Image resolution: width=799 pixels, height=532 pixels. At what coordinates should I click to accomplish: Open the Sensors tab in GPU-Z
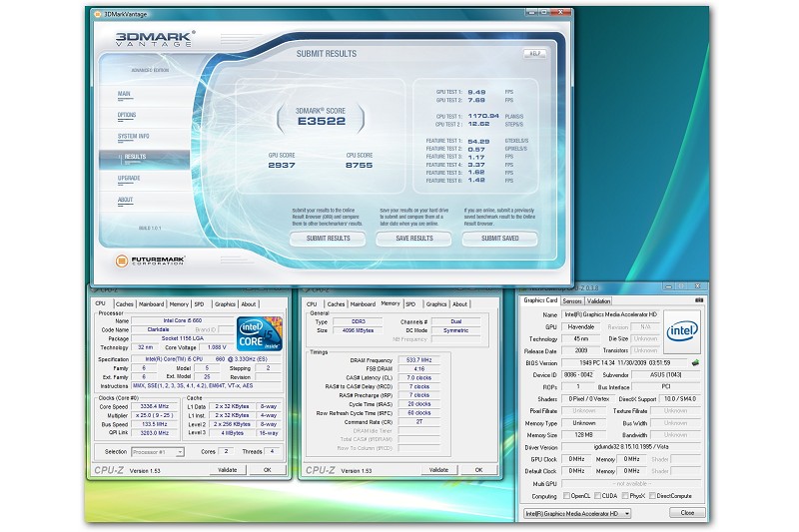coord(572,300)
